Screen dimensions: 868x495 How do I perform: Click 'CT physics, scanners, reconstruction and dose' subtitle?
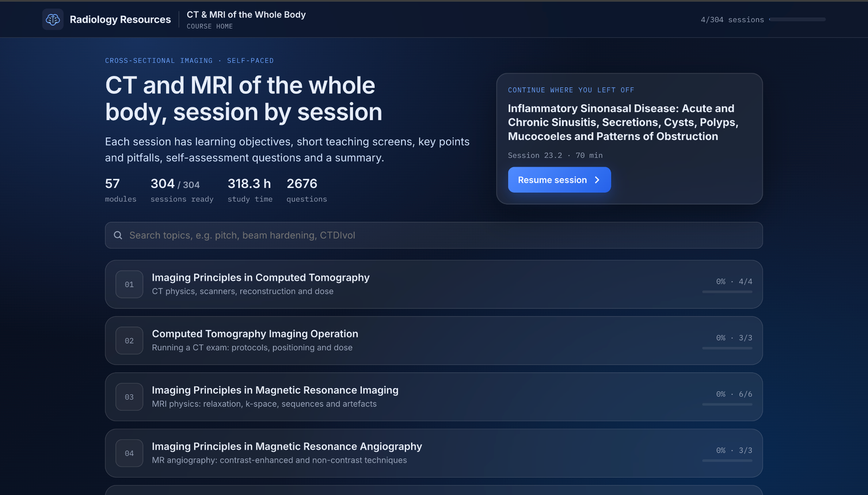coord(242,291)
